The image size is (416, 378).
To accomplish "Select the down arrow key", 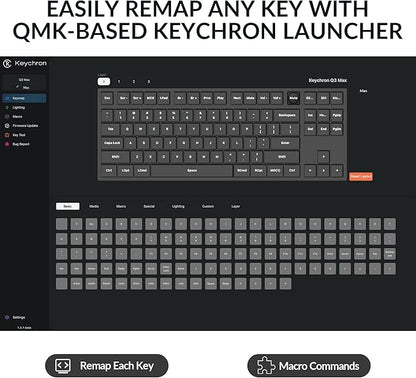I will (323, 170).
